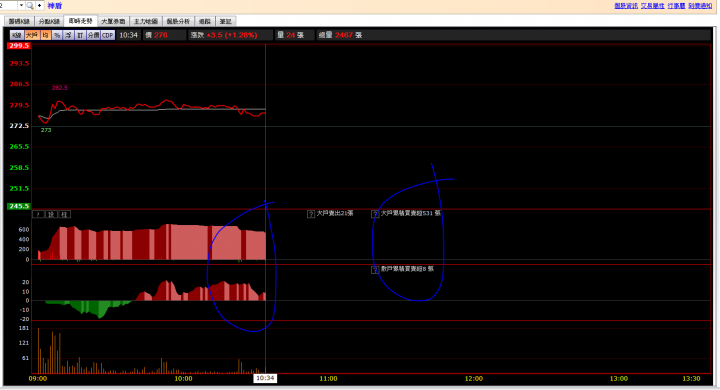Open the 行事曆 link
The height and width of the screenshot is (390, 720).
[x=676, y=6]
